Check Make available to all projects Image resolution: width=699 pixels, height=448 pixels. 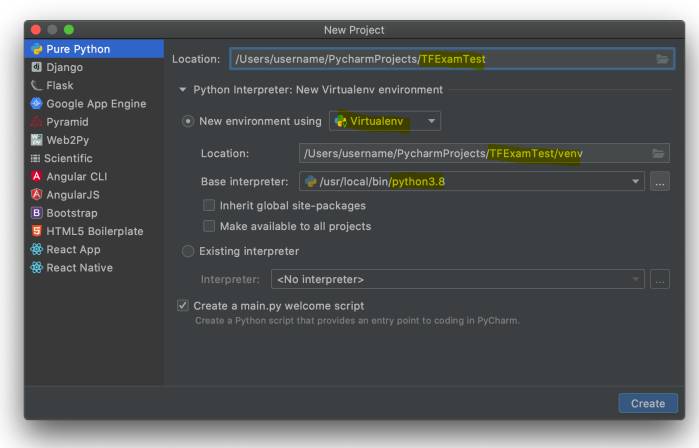[x=209, y=226]
